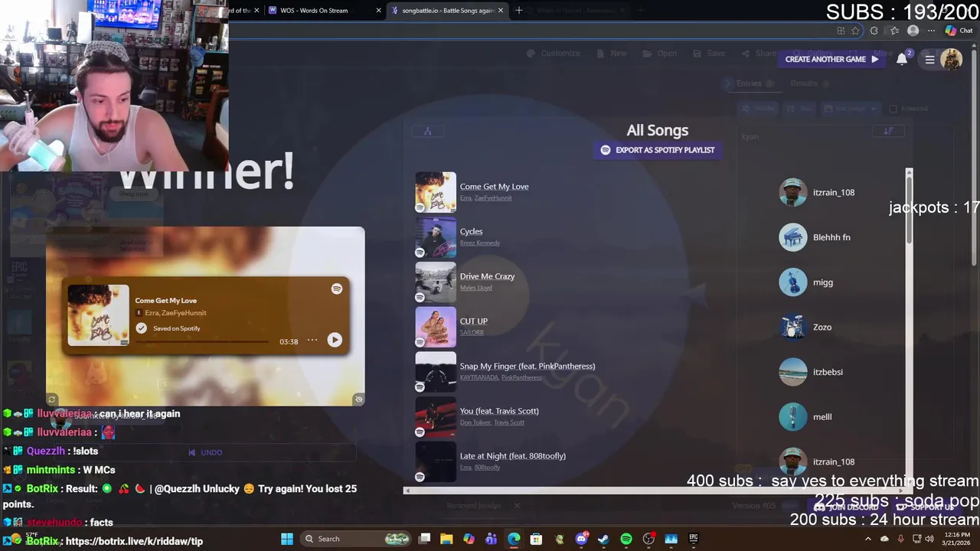This screenshot has width=980, height=551.
Task: Open a new browser tab
Action: click(519, 11)
